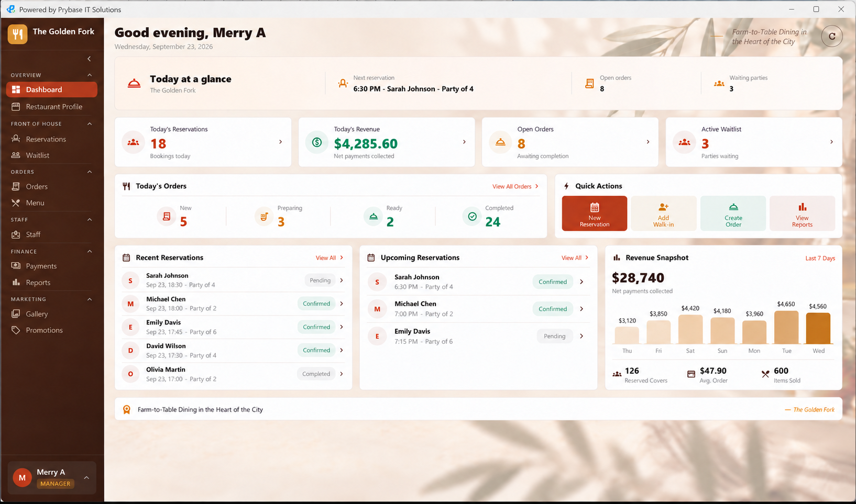
Task: Click the Staff badge icon in sidebar
Action: (x=16, y=234)
